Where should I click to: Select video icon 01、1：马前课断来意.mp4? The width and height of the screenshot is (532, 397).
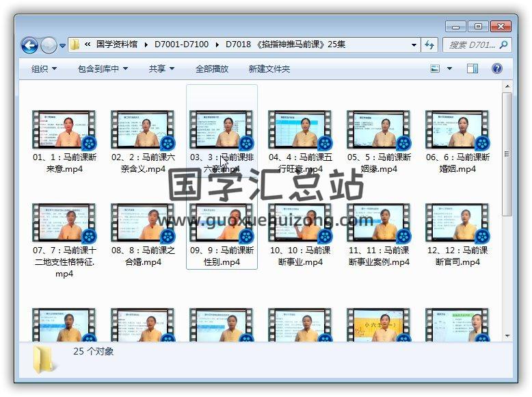click(x=64, y=130)
